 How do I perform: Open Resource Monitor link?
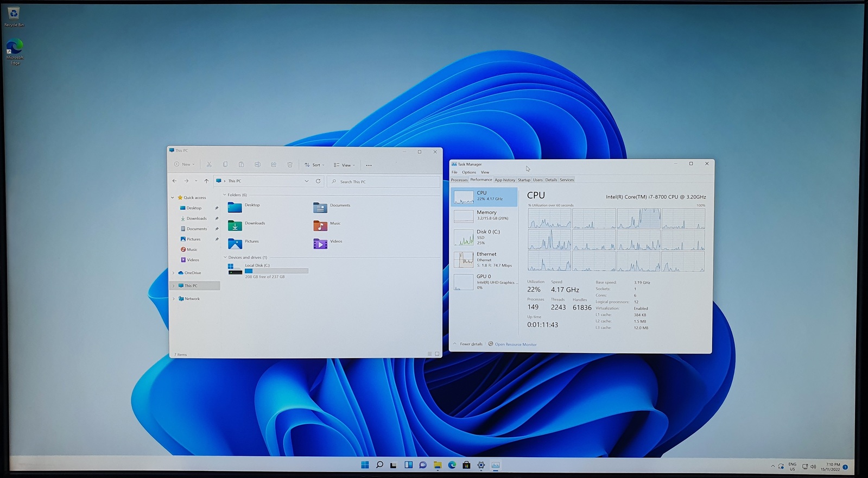click(515, 344)
